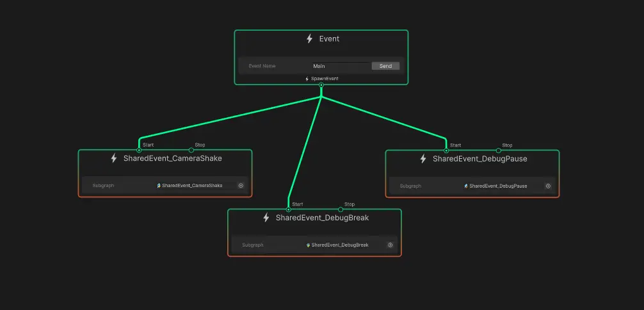Click the lightning icon in Event node title

(310, 39)
